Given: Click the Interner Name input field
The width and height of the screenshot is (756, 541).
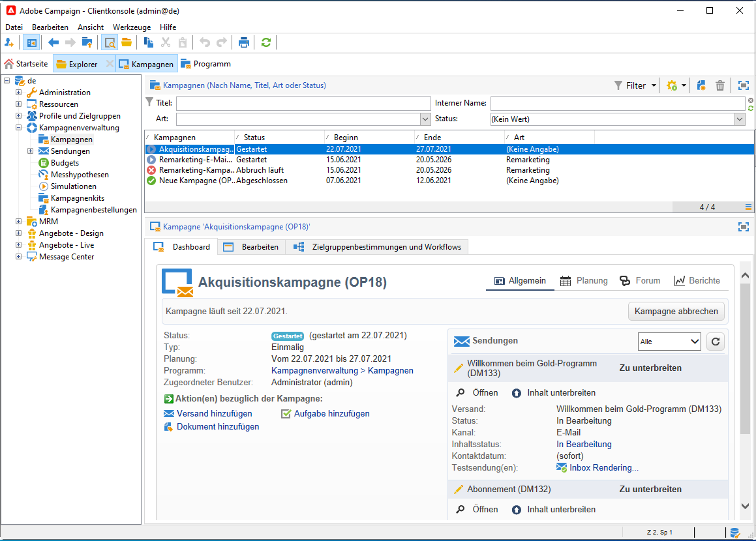Looking at the screenshot, I should (x=618, y=104).
